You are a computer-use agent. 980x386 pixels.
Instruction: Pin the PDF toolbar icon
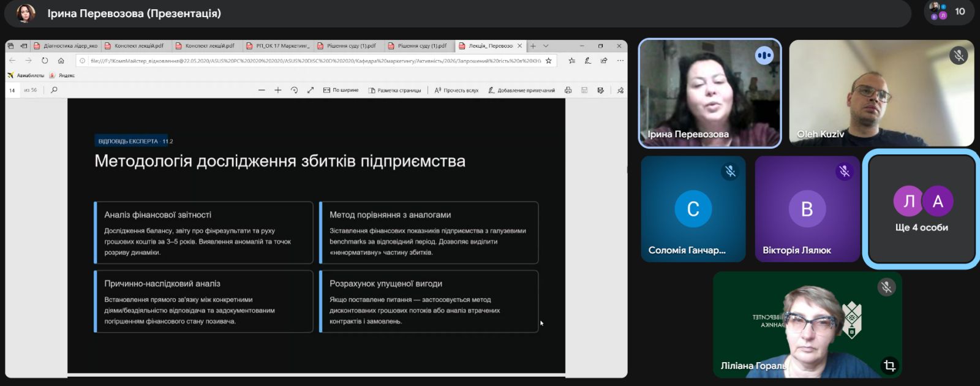(620, 90)
